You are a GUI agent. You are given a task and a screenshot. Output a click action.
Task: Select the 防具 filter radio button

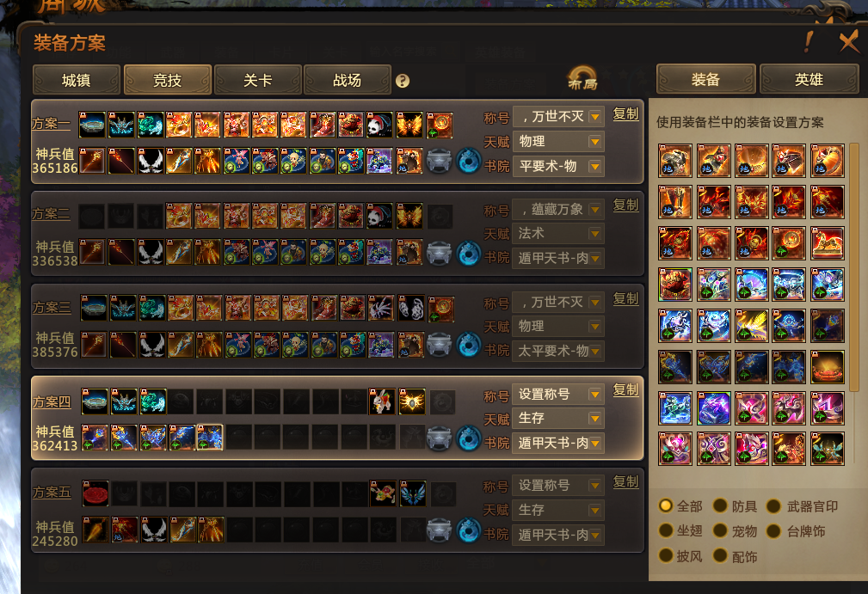point(720,505)
